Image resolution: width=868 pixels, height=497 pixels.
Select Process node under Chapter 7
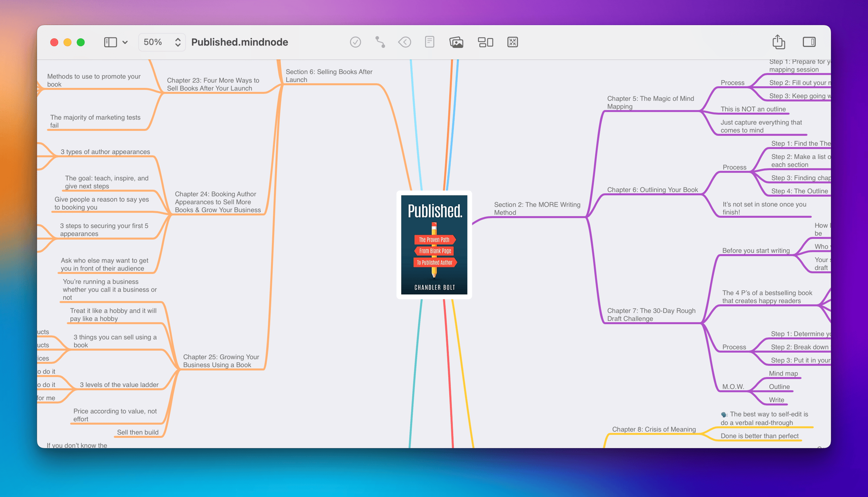[734, 347]
